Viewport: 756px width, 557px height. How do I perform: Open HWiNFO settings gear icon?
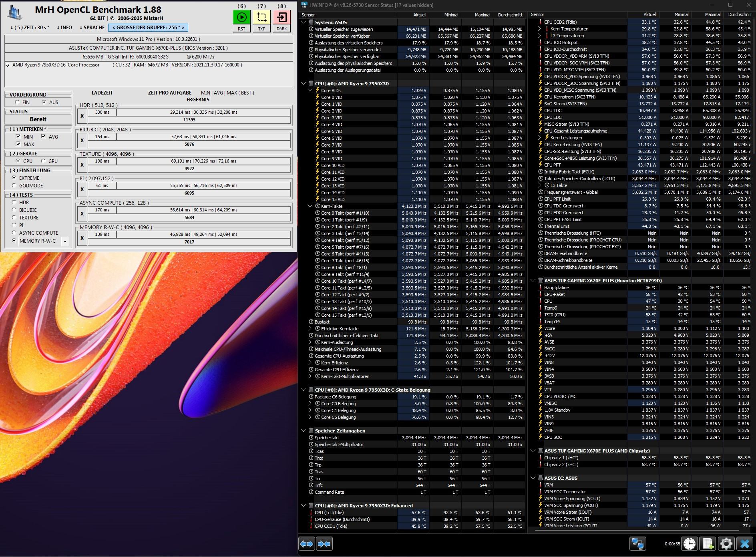726,544
